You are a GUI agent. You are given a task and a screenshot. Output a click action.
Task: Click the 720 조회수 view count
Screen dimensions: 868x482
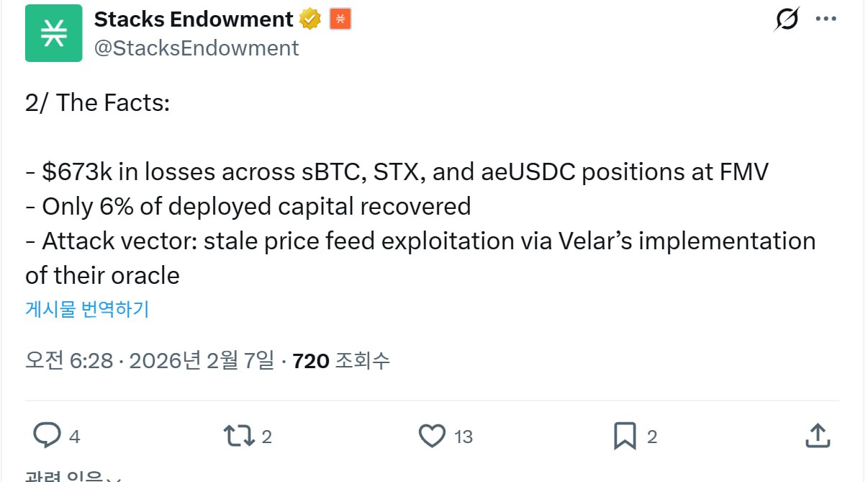[x=341, y=360]
